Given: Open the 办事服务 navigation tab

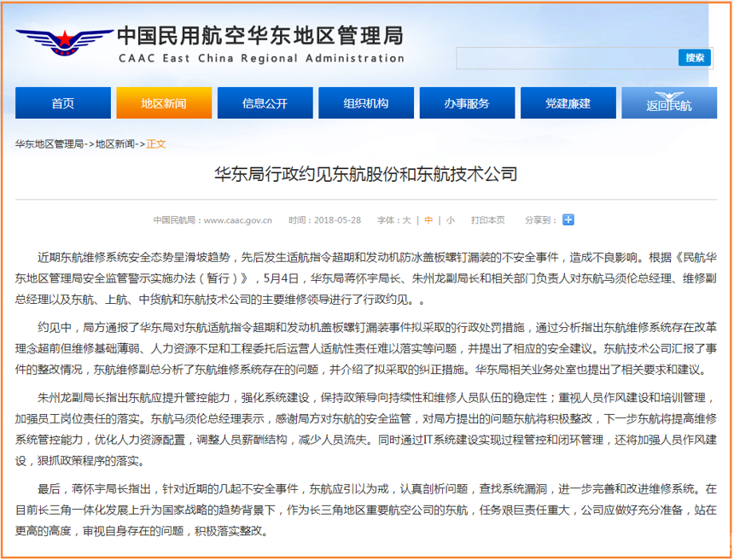Looking at the screenshot, I should coord(467,103).
